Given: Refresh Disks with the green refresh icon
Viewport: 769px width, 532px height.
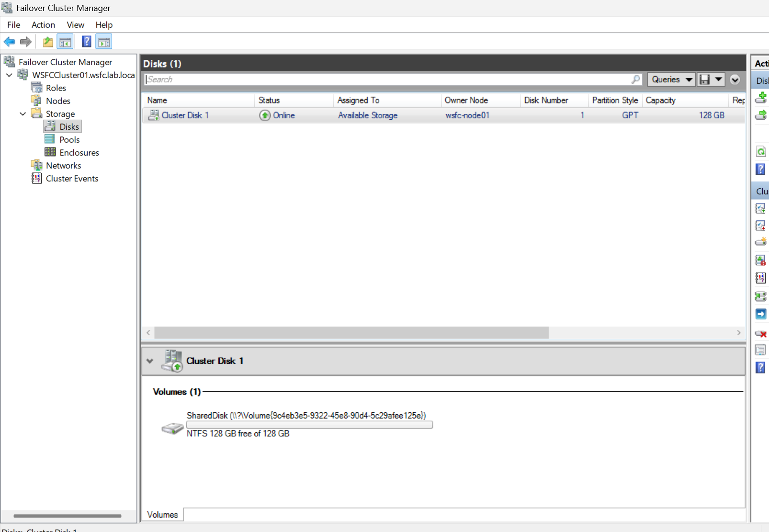Looking at the screenshot, I should [x=761, y=151].
